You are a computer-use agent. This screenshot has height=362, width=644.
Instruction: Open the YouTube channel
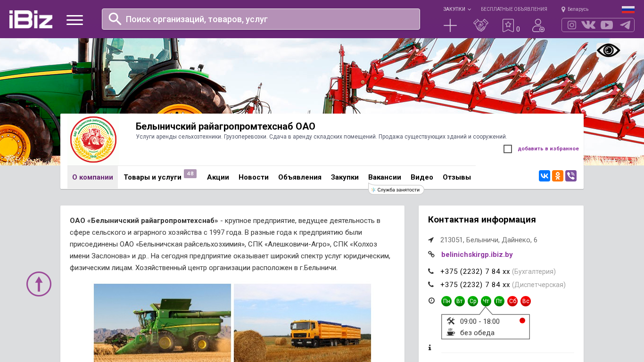(607, 25)
